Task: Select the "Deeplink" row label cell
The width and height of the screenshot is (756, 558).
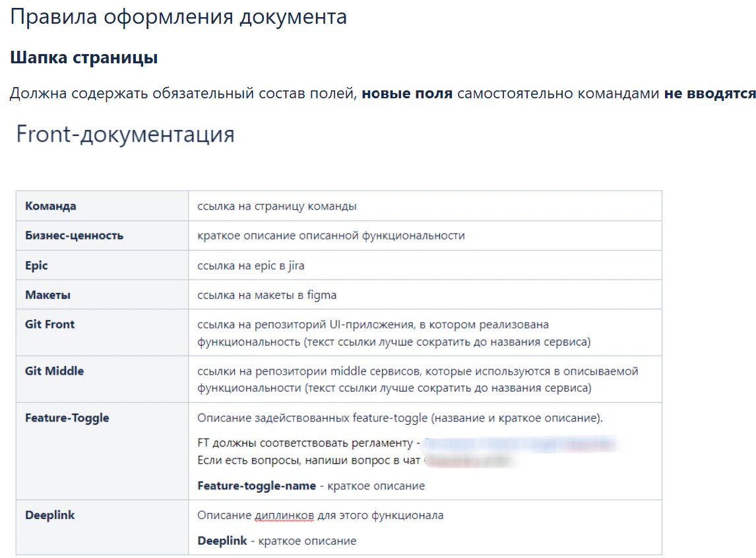Action: 102,528
